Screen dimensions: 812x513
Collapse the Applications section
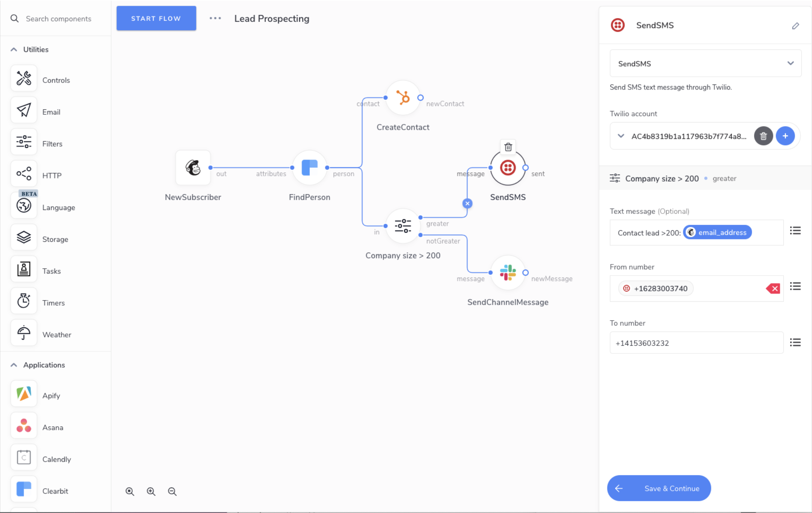tap(14, 365)
